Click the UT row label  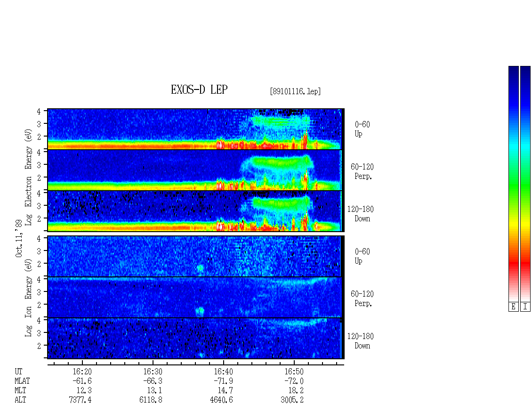pyautogui.click(x=18, y=372)
